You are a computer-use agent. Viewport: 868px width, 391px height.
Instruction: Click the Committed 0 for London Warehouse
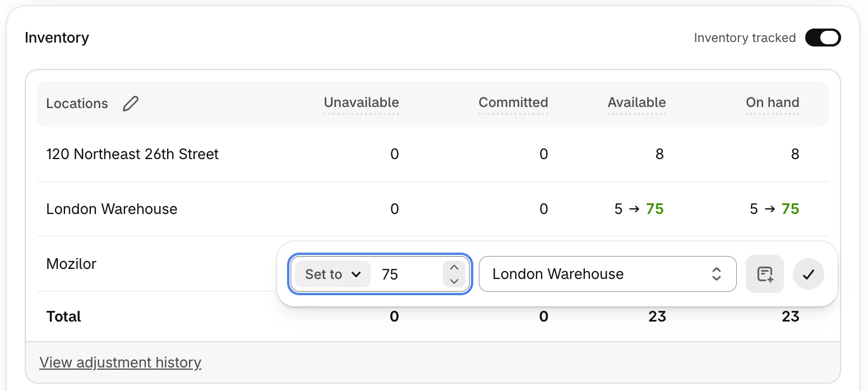pos(543,209)
